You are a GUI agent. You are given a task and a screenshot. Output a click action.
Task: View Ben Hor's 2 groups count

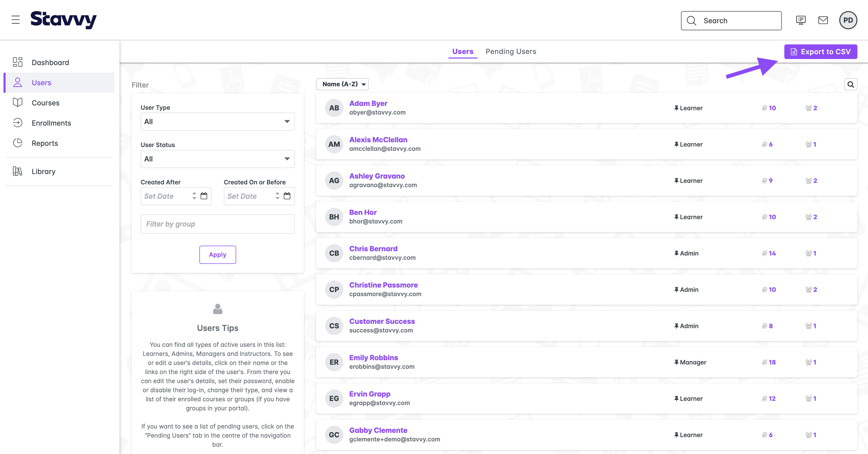pos(811,217)
